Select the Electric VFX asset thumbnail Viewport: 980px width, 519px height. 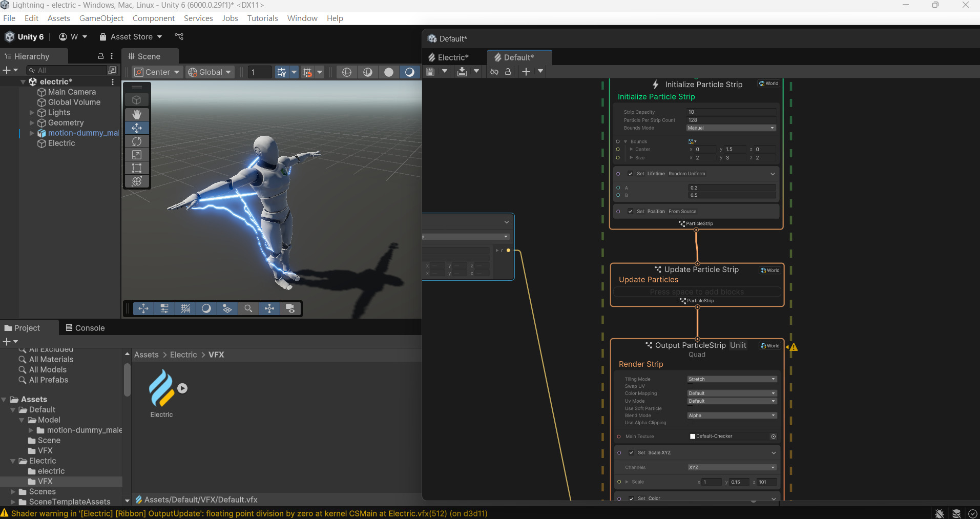[161, 388]
